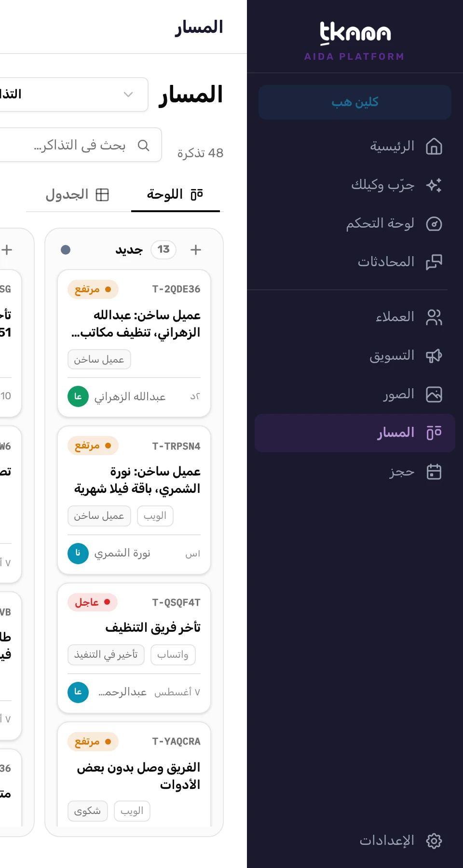Click the ٧ أغسطس date on T-QSQF4T
The height and width of the screenshot is (868, 463).
point(177,692)
